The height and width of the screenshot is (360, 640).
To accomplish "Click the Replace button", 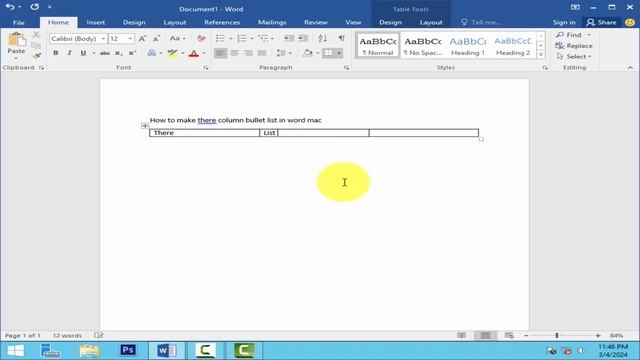I will point(574,46).
